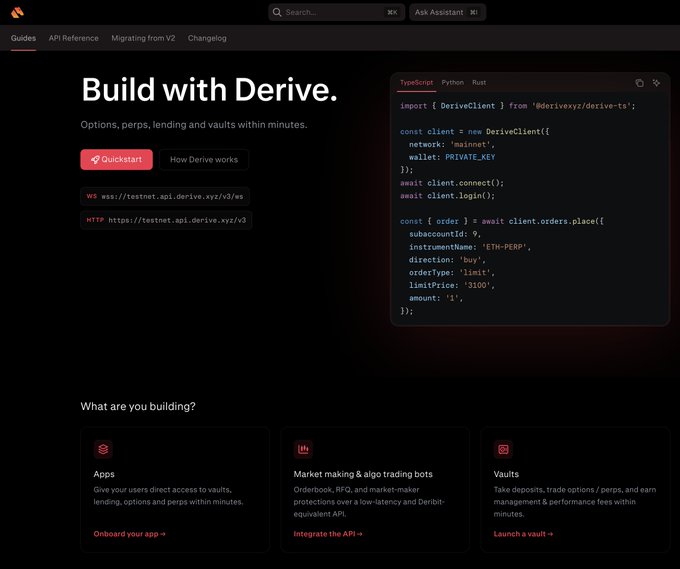Click the rocket icon in Quickstart
The image size is (680, 569).
pos(95,160)
